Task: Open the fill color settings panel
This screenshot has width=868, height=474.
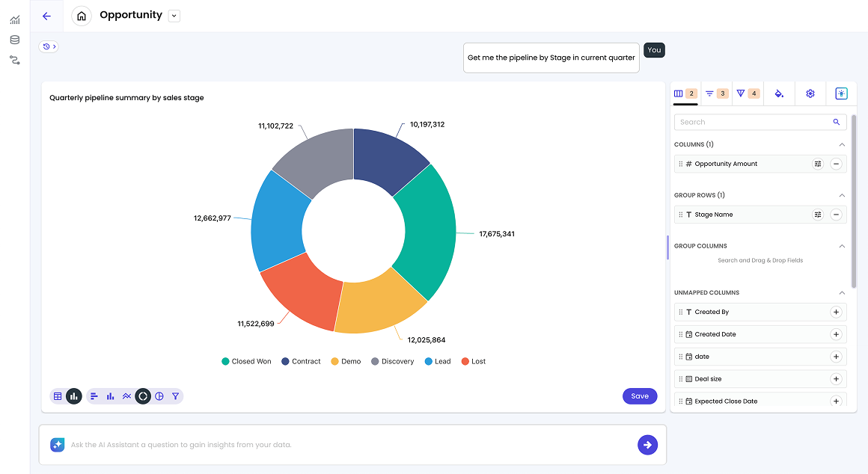Action: [x=778, y=93]
